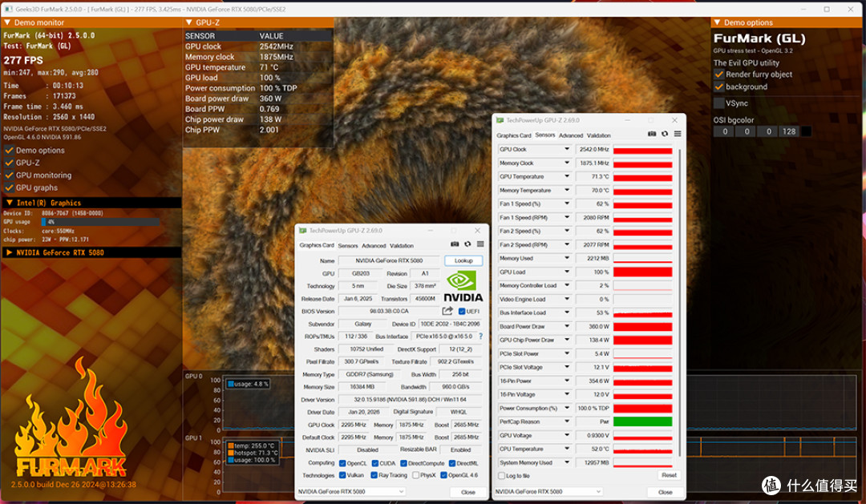Click the first OSI bgcolor value field

pyautogui.click(x=725, y=131)
